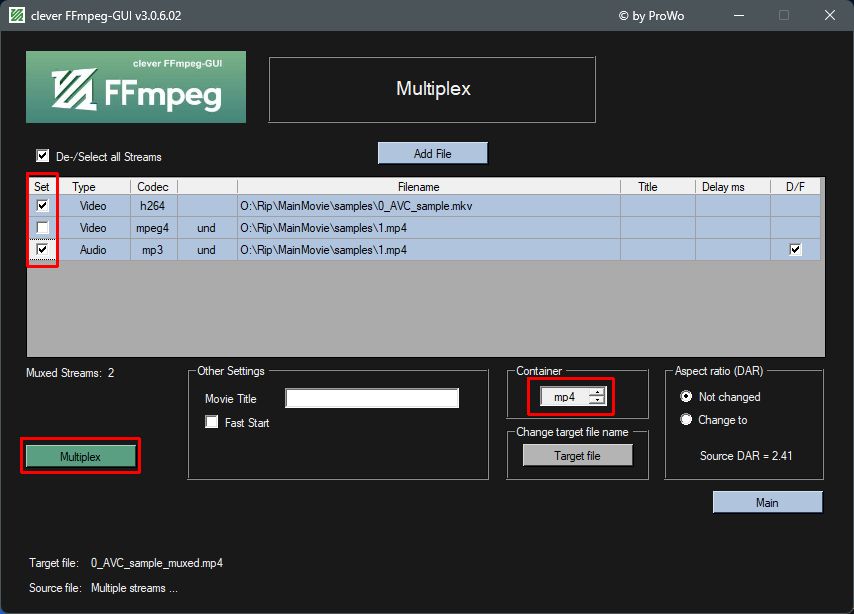The image size is (854, 614).
Task: Click the Video type cell in h264 row
Action: pos(94,206)
